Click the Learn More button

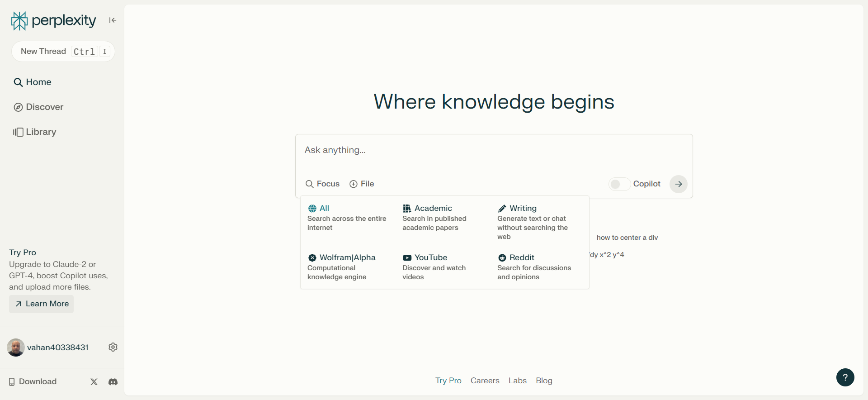(42, 304)
